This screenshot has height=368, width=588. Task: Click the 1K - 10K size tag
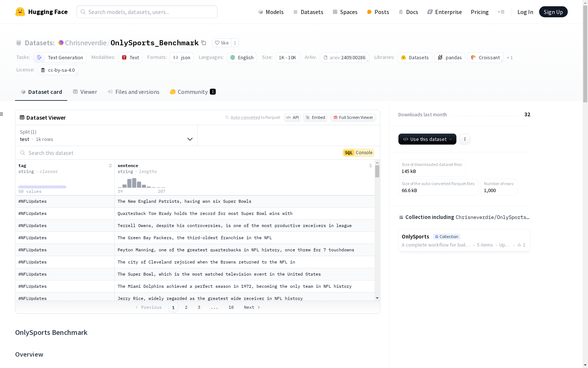coord(287,57)
